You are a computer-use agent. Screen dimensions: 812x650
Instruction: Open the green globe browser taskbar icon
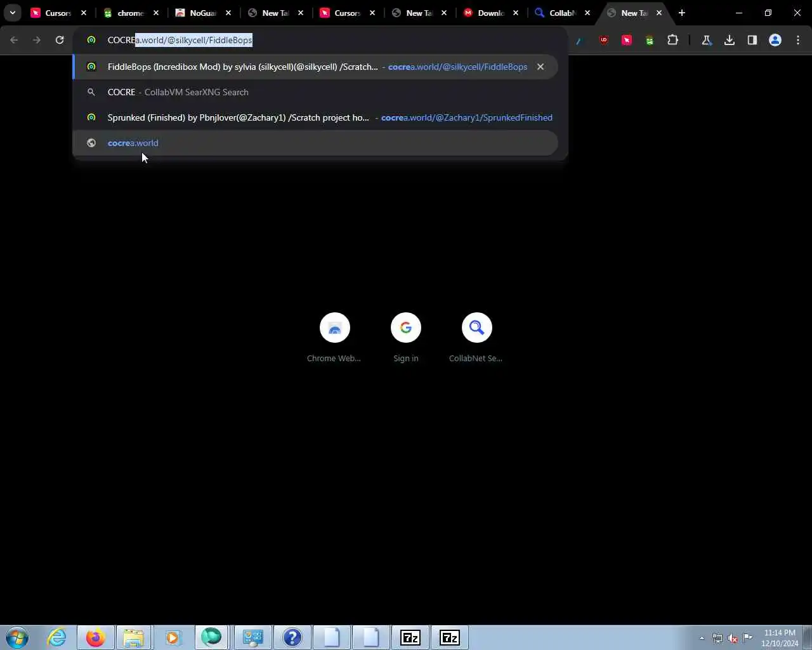click(211, 637)
